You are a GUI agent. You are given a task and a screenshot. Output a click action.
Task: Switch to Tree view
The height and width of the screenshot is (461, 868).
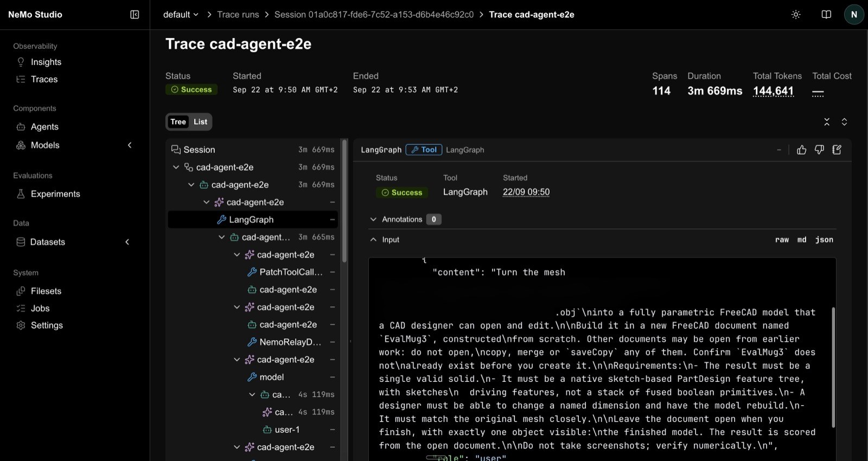[x=178, y=121]
